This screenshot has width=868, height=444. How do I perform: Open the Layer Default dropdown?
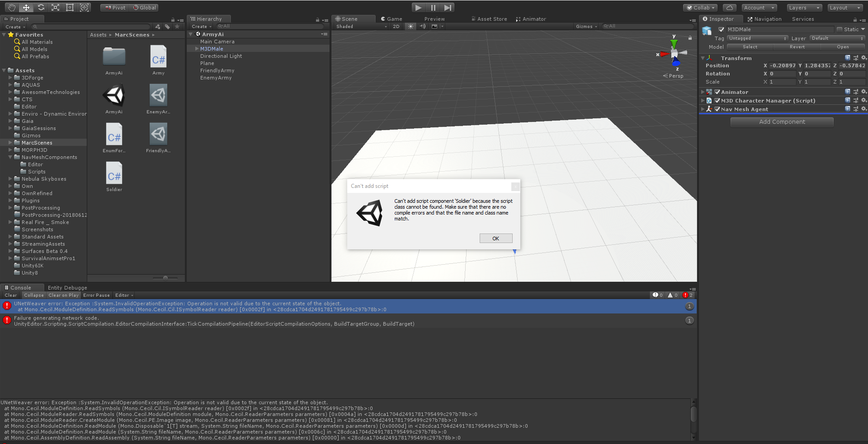pos(837,38)
